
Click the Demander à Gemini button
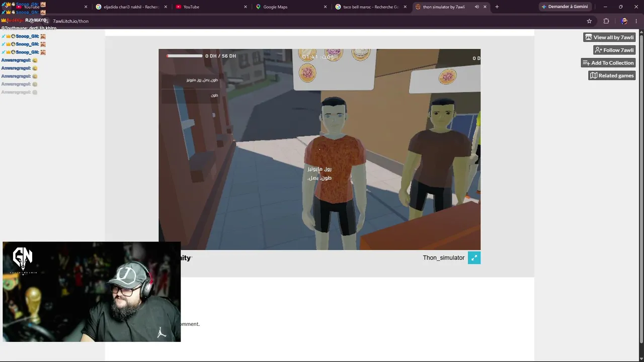(x=564, y=7)
